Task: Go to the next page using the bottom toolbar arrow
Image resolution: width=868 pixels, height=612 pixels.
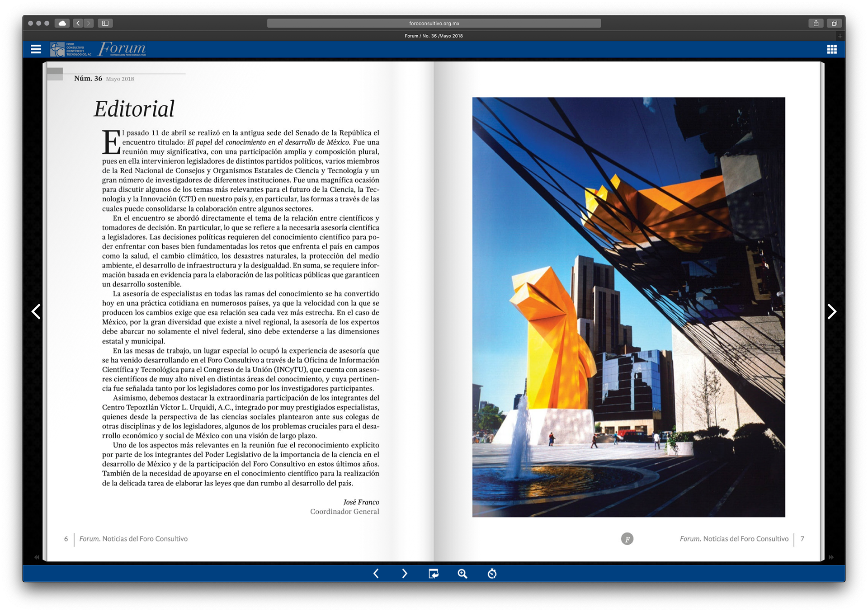Action: (x=404, y=574)
